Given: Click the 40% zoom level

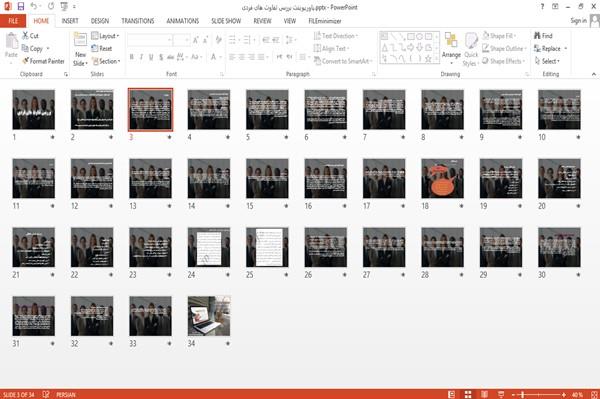Looking at the screenshot, I should coord(577,395).
